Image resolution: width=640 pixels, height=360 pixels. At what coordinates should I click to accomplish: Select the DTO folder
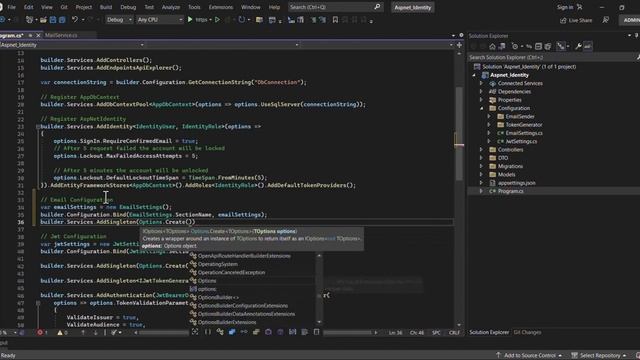(x=503, y=158)
